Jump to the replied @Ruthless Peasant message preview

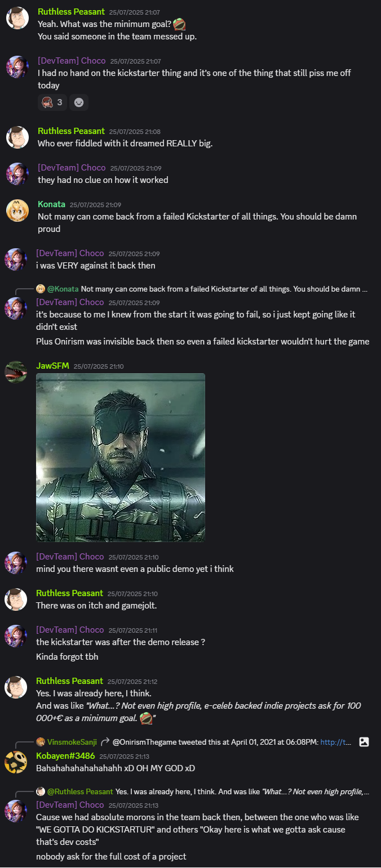click(203, 791)
